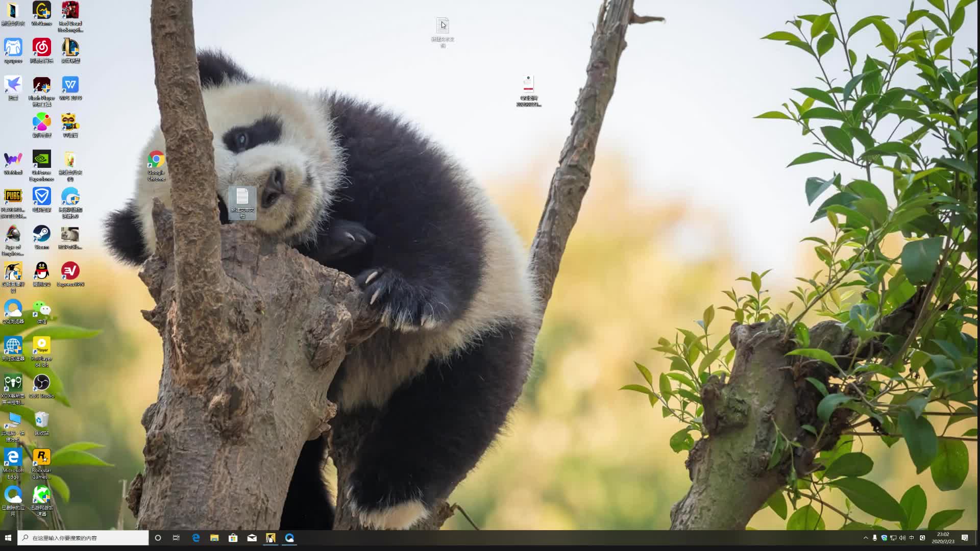Screen dimensions: 980x551
Task: Launch the GeForce Experience shortcut
Action: coord(42,160)
